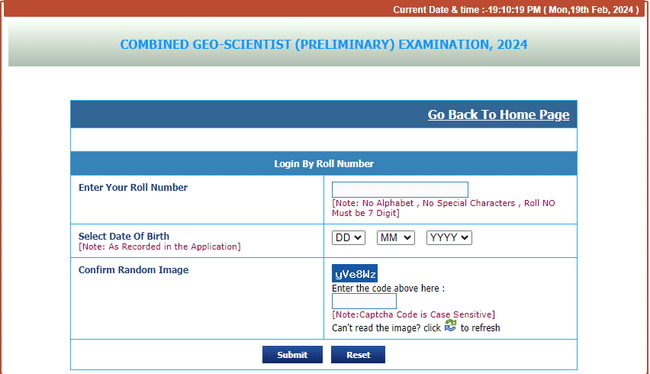Open the DD day dropdown
650x374 pixels.
(348, 238)
